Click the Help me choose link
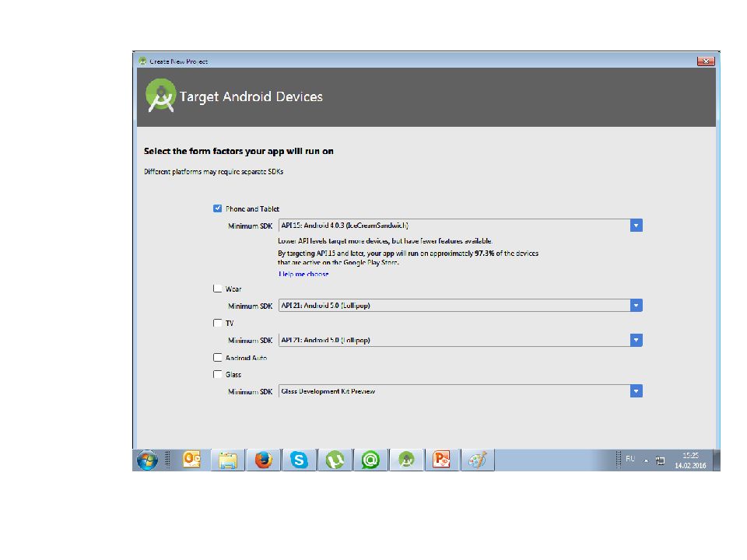This screenshot has height=560, width=747. coord(303,274)
